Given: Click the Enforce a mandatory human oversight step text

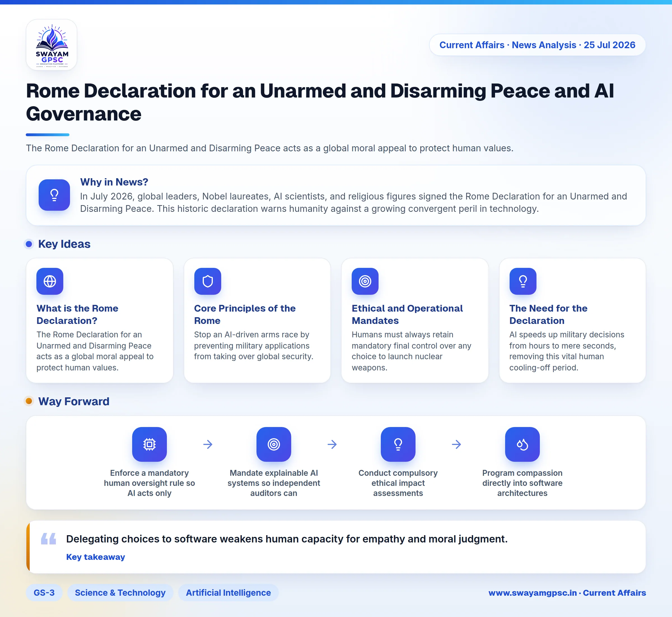Looking at the screenshot, I should click(150, 483).
